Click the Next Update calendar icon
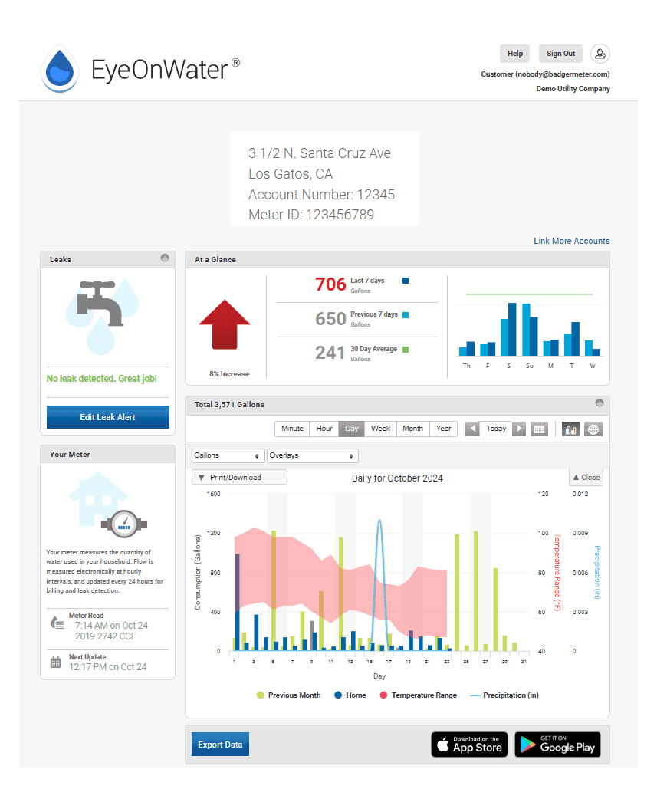657x812 pixels. (55, 662)
